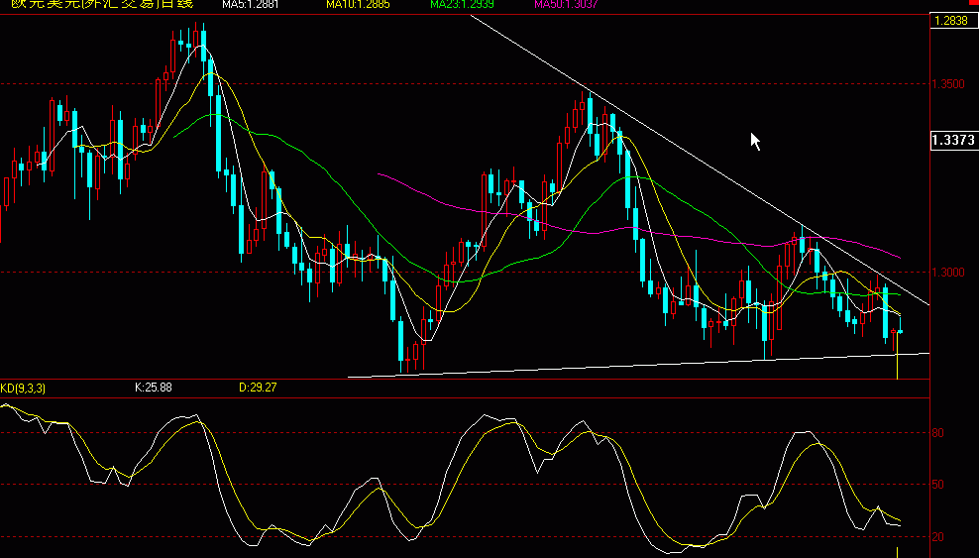Click the 80 level on KD axis

tap(937, 433)
